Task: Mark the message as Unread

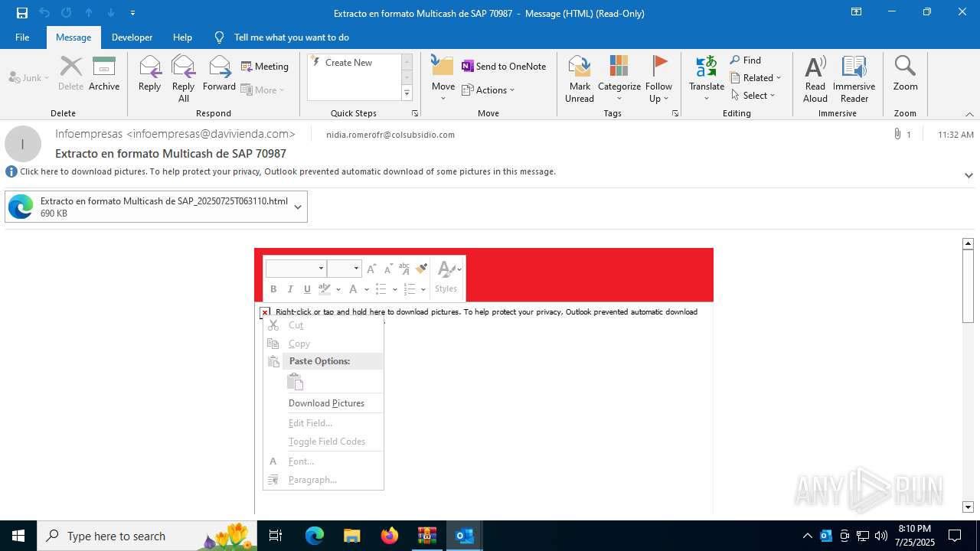Action: [580, 79]
